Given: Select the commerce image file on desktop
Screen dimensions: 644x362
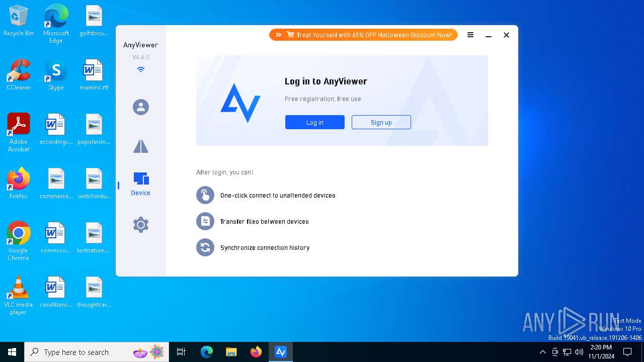Looking at the screenshot, I should [56, 184].
